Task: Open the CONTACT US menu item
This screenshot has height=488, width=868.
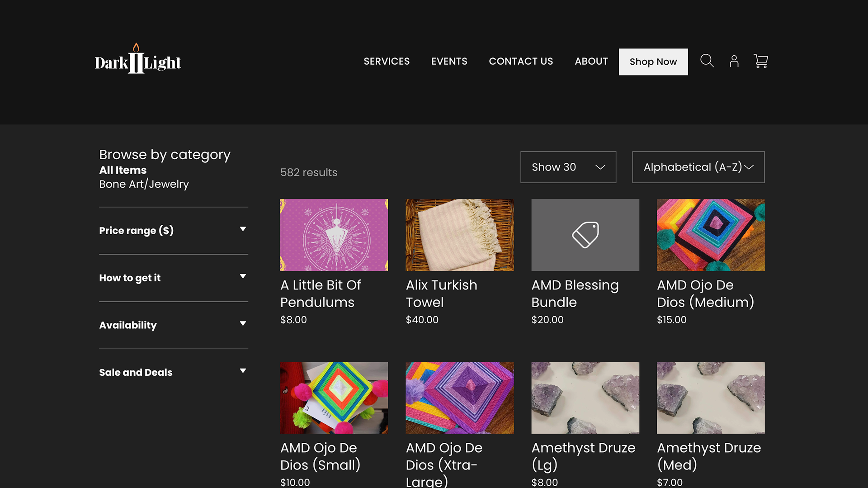Action: click(x=521, y=62)
